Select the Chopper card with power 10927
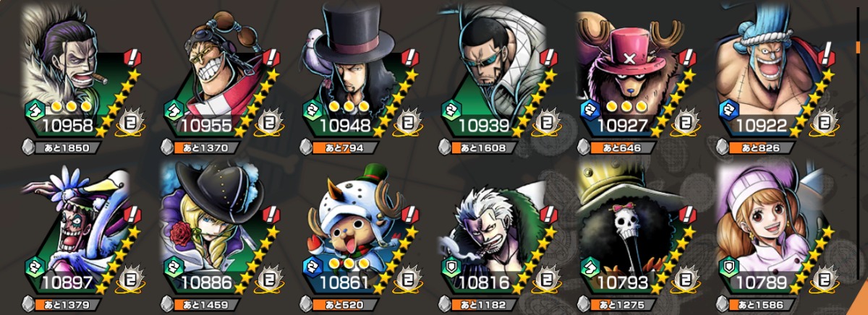 (x=635, y=76)
